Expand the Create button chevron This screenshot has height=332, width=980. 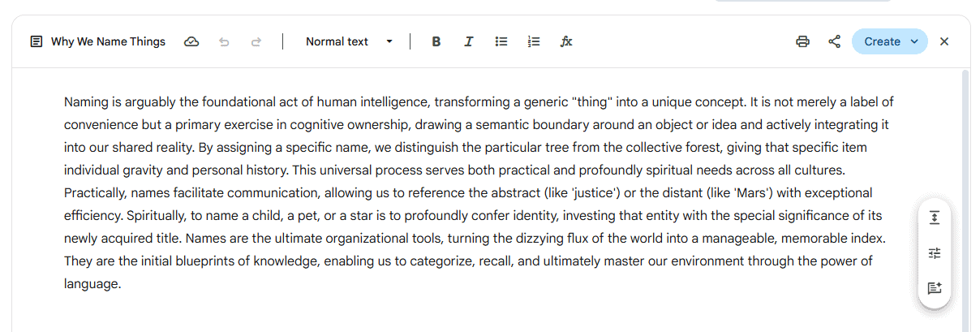914,41
